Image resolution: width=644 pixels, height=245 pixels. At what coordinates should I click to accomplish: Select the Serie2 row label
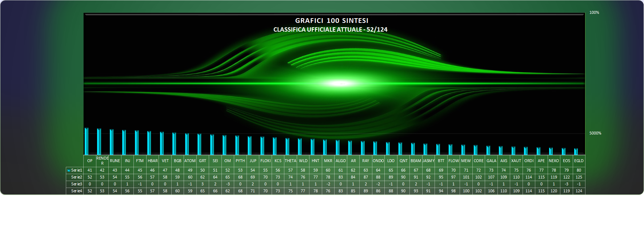76,177
